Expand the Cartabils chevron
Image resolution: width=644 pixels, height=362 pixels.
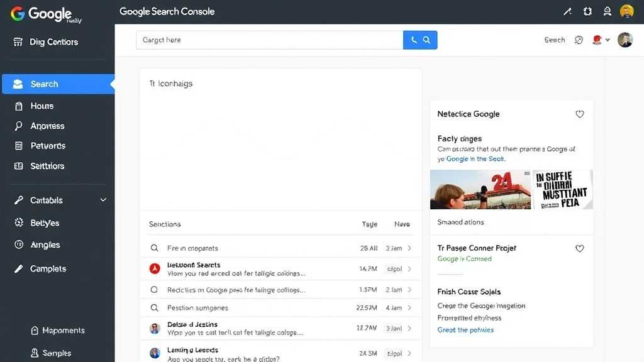[x=103, y=200]
